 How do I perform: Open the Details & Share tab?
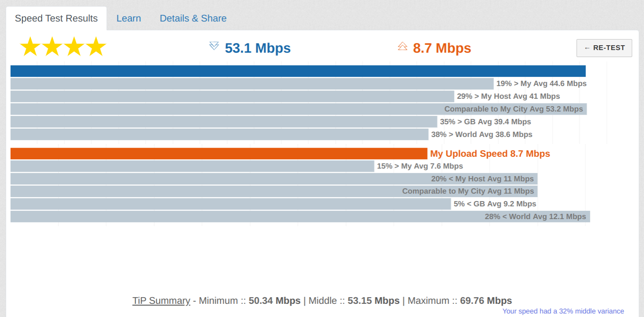(193, 18)
